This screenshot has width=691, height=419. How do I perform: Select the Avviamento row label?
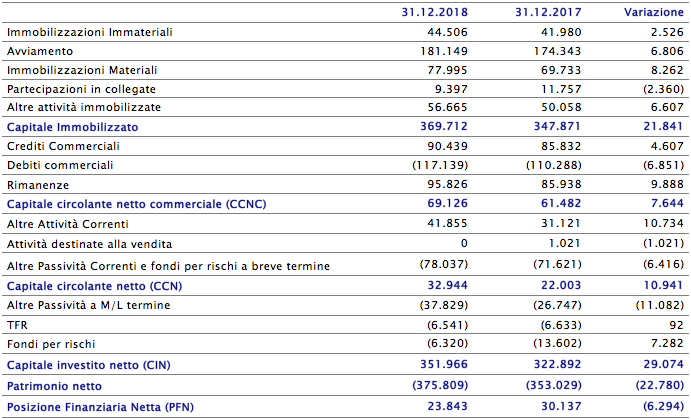point(40,50)
